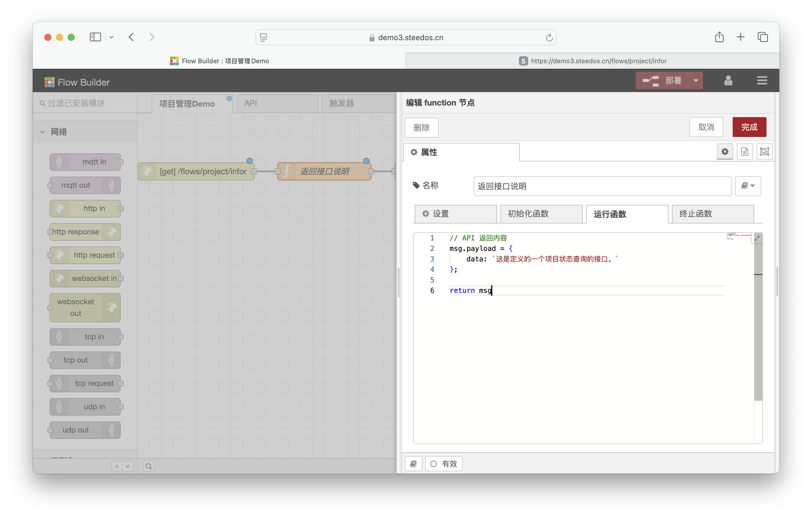Choose the websocket in palette node
This screenshot has height=517, width=812.
(x=85, y=278)
